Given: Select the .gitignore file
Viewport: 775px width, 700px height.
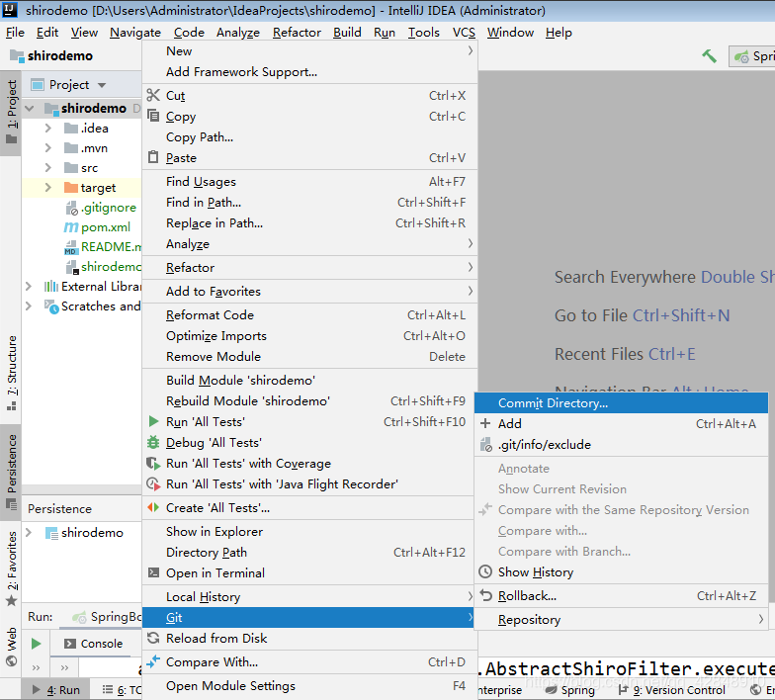Looking at the screenshot, I should click(109, 208).
